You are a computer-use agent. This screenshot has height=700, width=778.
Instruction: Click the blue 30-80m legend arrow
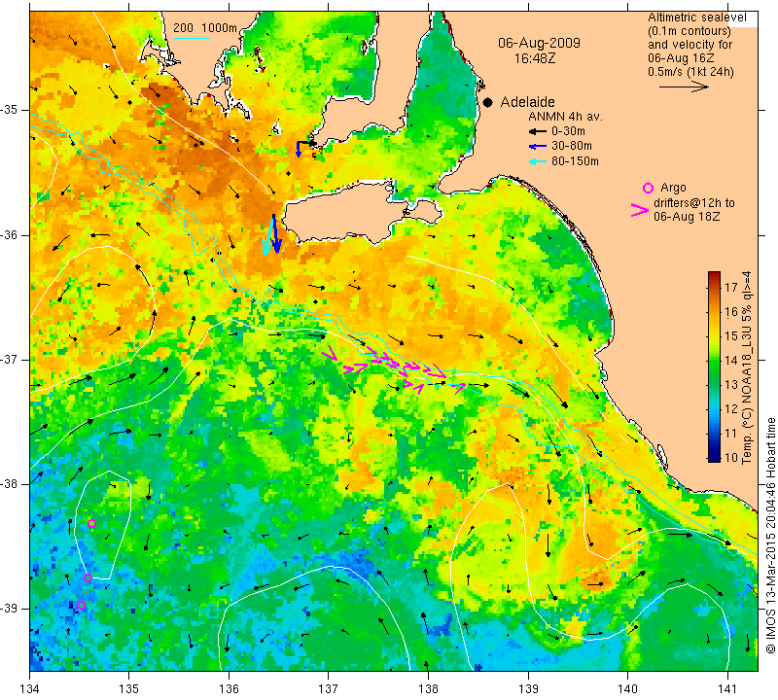(x=538, y=147)
